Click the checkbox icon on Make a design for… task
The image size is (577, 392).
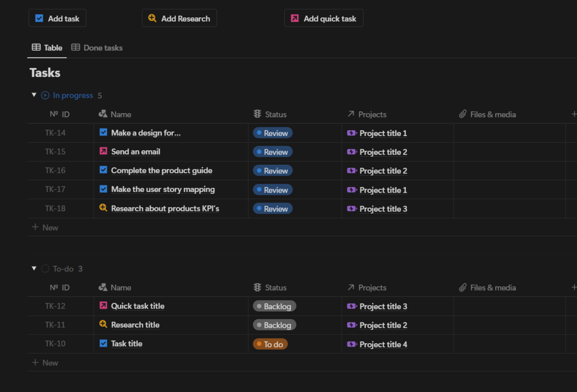click(x=103, y=132)
